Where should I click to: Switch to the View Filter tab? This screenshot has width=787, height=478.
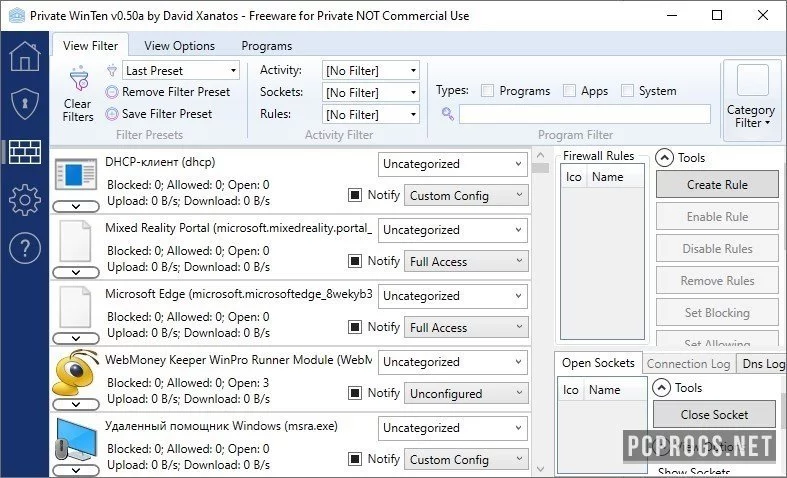point(90,46)
